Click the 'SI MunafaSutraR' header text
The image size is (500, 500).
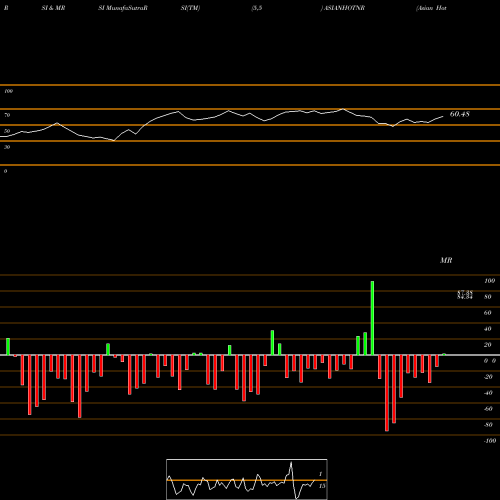[123, 8]
